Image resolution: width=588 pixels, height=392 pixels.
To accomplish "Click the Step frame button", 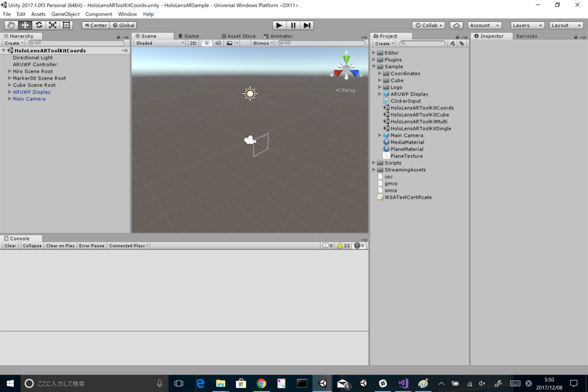I will pyautogui.click(x=307, y=25).
